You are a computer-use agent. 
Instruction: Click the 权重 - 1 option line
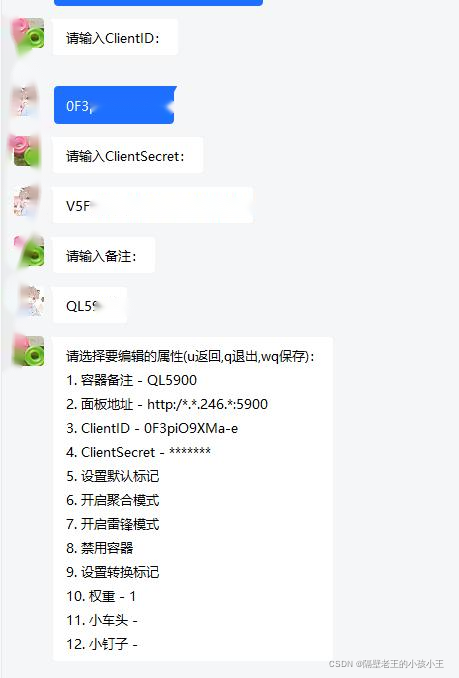[x=101, y=596]
